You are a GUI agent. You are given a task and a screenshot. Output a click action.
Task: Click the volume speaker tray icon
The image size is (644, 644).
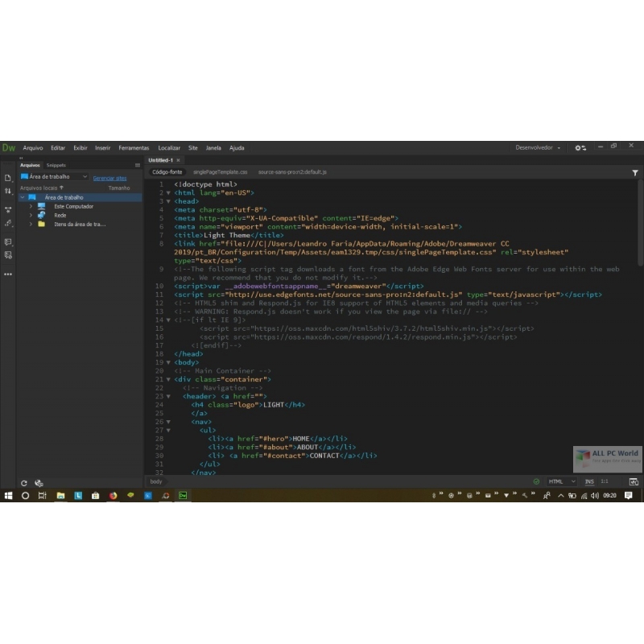pyautogui.click(x=594, y=496)
